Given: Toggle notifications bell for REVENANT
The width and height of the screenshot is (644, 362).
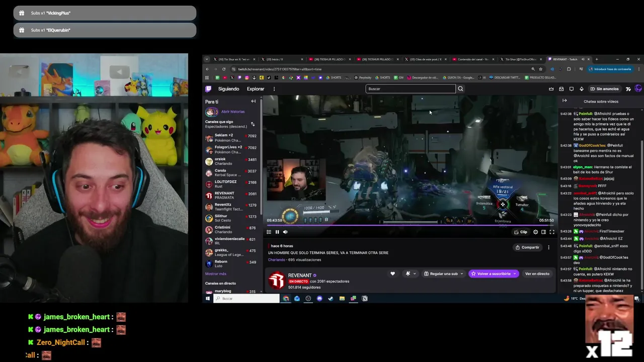Looking at the screenshot, I should [408, 274].
